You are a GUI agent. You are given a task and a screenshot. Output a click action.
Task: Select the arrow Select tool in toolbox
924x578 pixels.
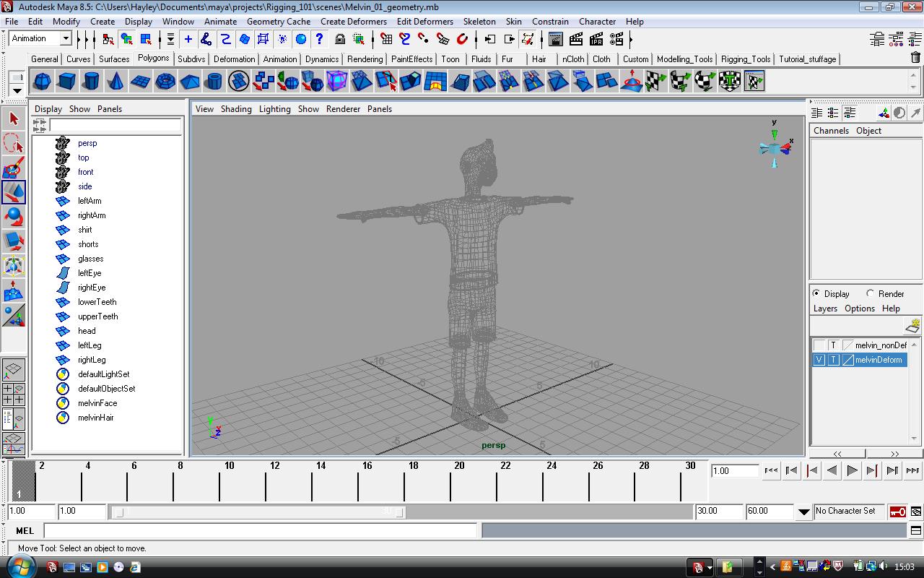14,118
